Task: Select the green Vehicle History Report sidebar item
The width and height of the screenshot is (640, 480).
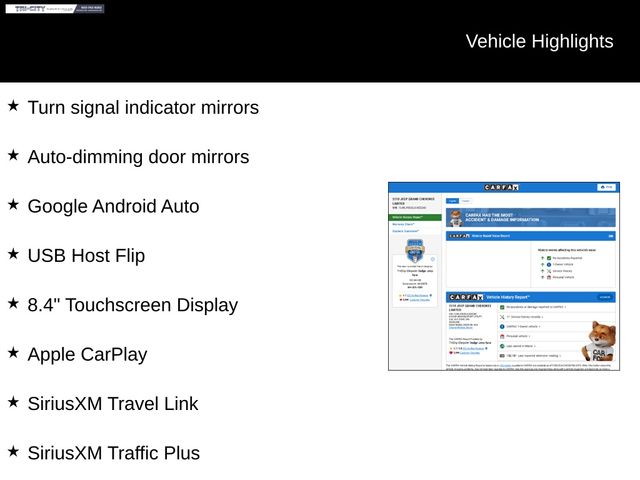Action: coord(415,218)
